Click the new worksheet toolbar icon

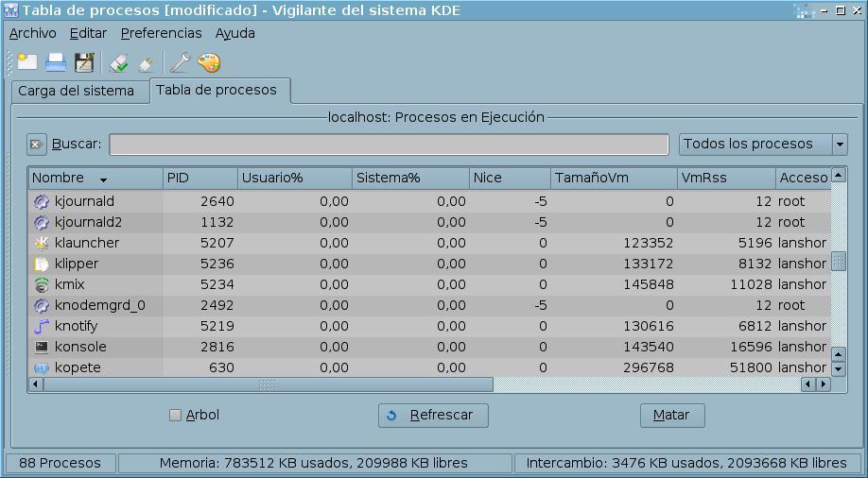(27, 62)
